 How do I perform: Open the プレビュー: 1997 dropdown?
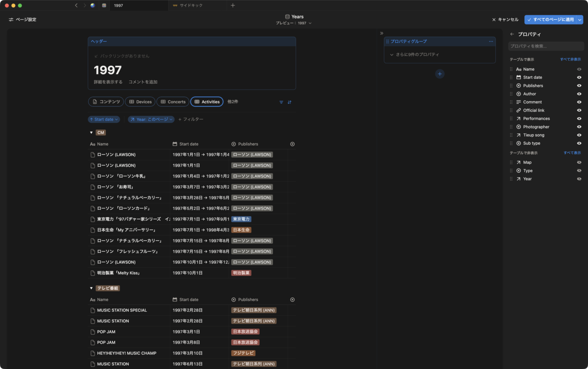294,23
